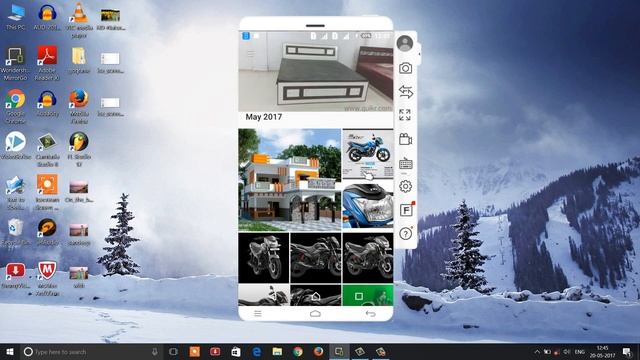The image size is (640, 360).
Task: Open the Windows Start menu
Action: 10,352
